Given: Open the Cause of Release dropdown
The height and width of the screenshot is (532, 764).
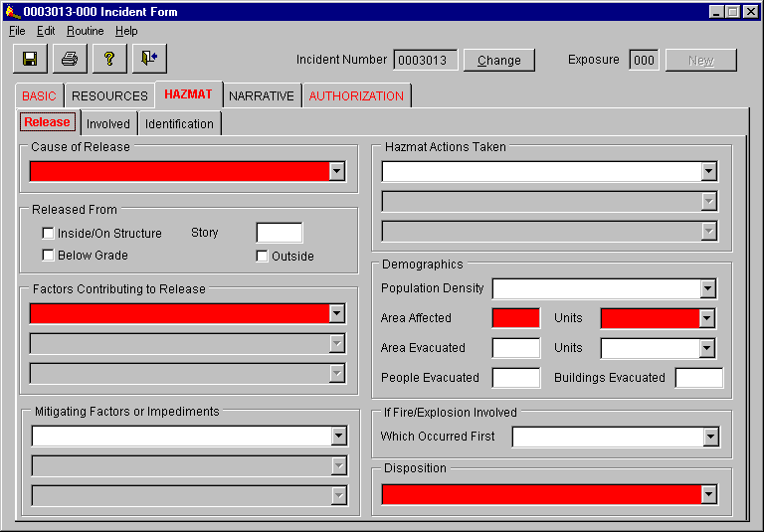Looking at the screenshot, I should 336,171.
